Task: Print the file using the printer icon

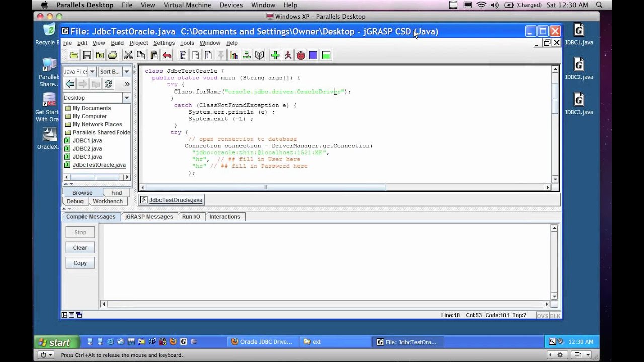Action: (113, 55)
